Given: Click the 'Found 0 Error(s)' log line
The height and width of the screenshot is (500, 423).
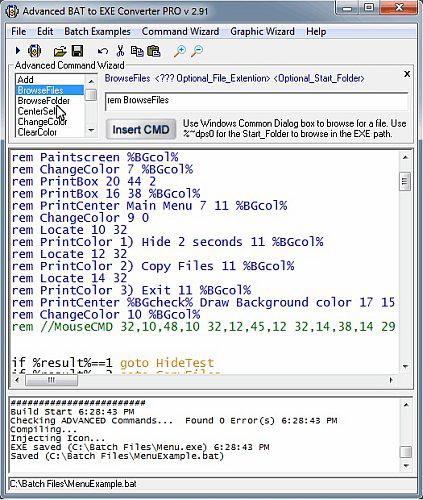Looking at the screenshot, I should click(x=174, y=421).
